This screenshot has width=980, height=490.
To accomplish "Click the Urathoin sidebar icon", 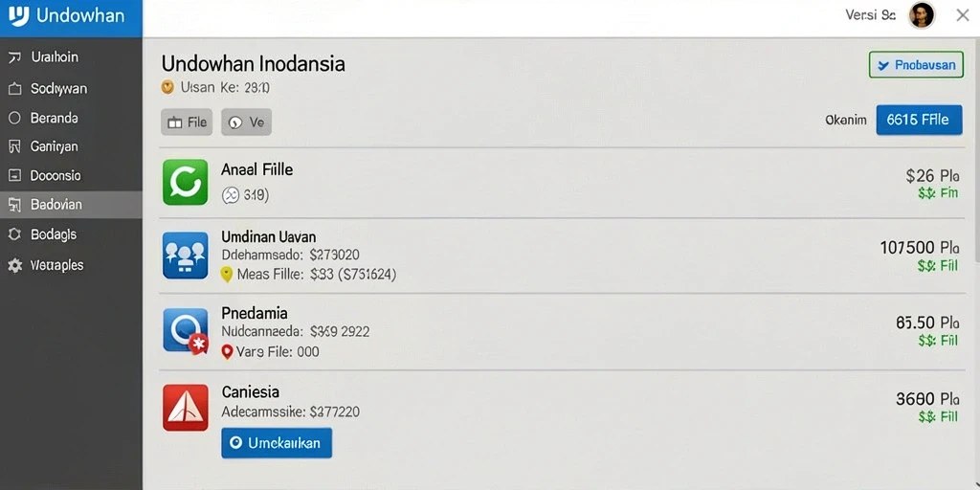I will point(14,57).
